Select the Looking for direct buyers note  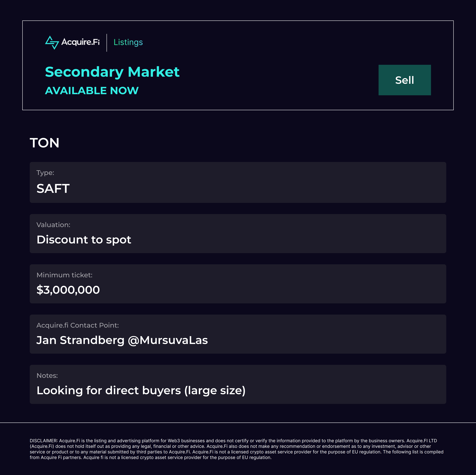141,390
